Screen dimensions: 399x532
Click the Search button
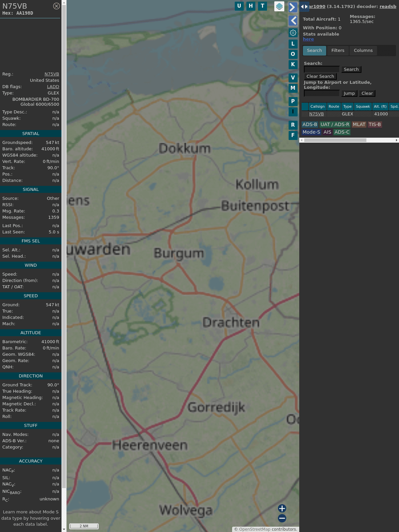351,69
